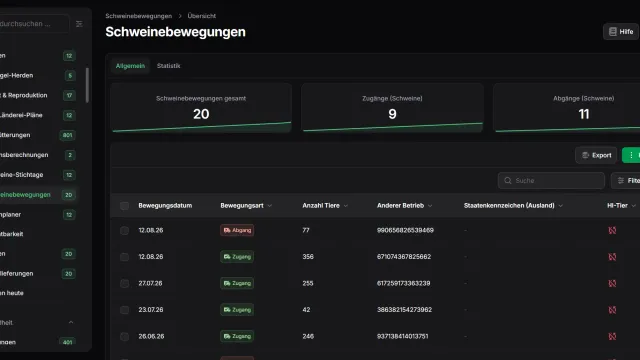
Task: Select the 26.06.26 row checkbox
Action: pyautogui.click(x=124, y=337)
